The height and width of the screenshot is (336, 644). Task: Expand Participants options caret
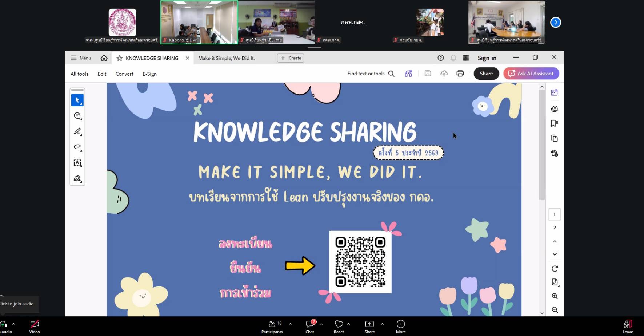pos(290,324)
